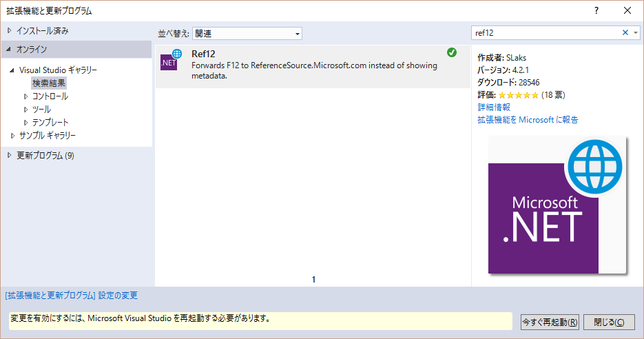Open [拡張機能と更新プログラム] 設定の変更 link

click(72, 296)
